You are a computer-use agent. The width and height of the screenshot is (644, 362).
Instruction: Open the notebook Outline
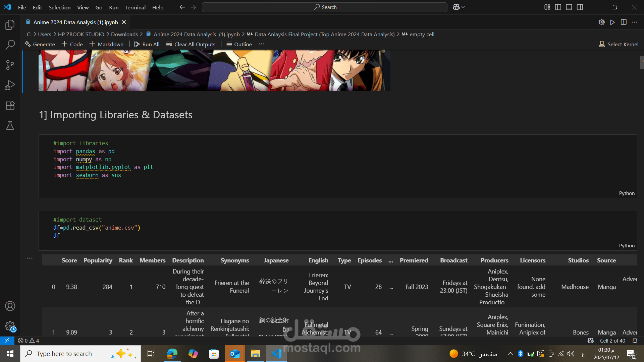239,44
